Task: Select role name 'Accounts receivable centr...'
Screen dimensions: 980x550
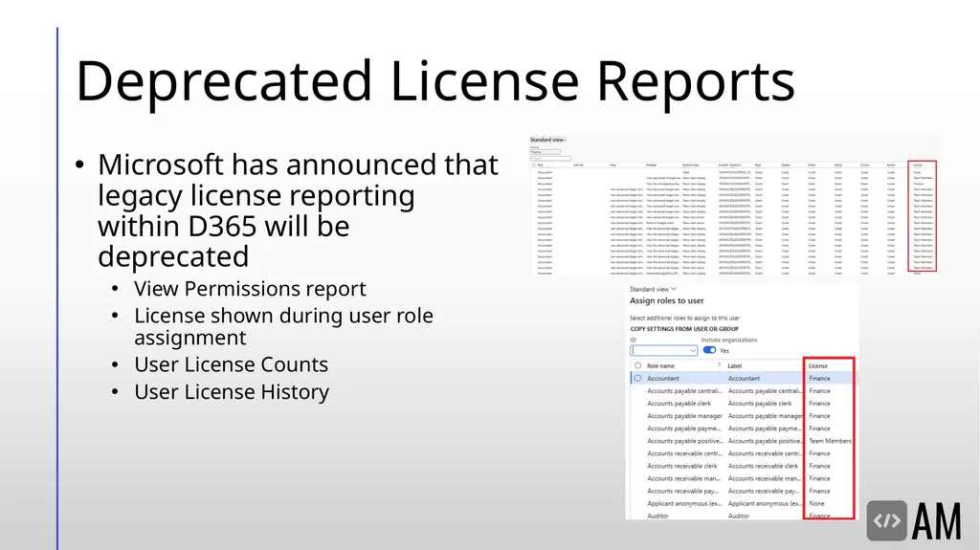Action: tap(684, 453)
